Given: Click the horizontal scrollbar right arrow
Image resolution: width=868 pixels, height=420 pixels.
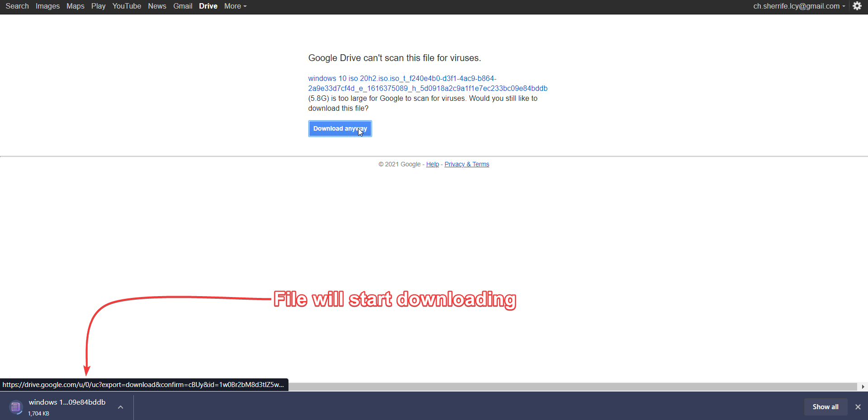Looking at the screenshot, I should point(863,387).
